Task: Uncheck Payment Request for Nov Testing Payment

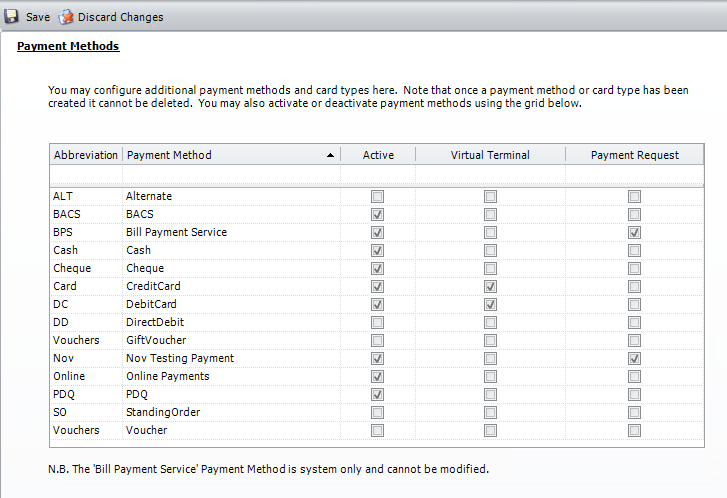Action: coord(634,359)
